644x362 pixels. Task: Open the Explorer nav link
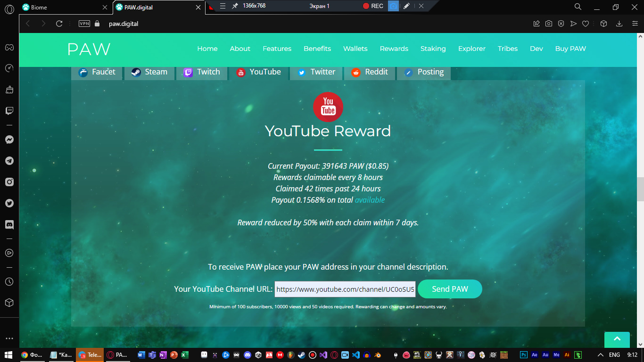[x=472, y=49]
